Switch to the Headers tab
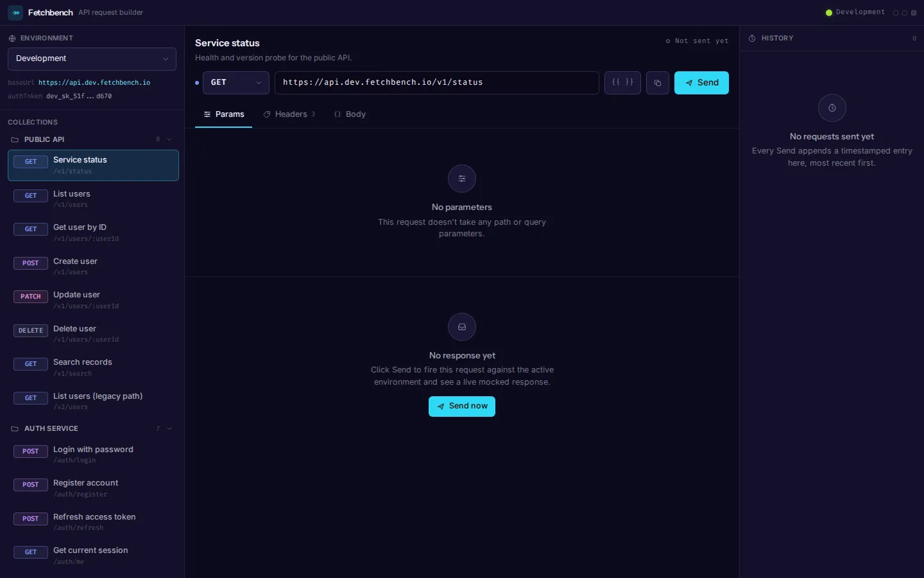The image size is (924, 578). tap(289, 114)
